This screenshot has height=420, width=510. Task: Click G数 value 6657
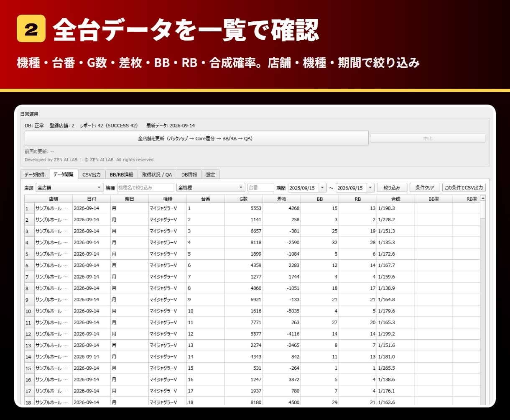tap(255, 231)
